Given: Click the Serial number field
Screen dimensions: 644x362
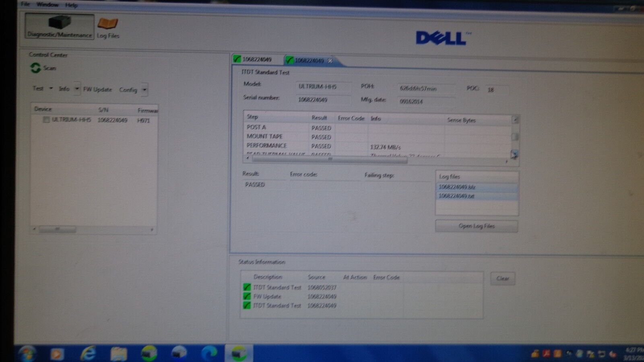Looking at the screenshot, I should 323,100.
